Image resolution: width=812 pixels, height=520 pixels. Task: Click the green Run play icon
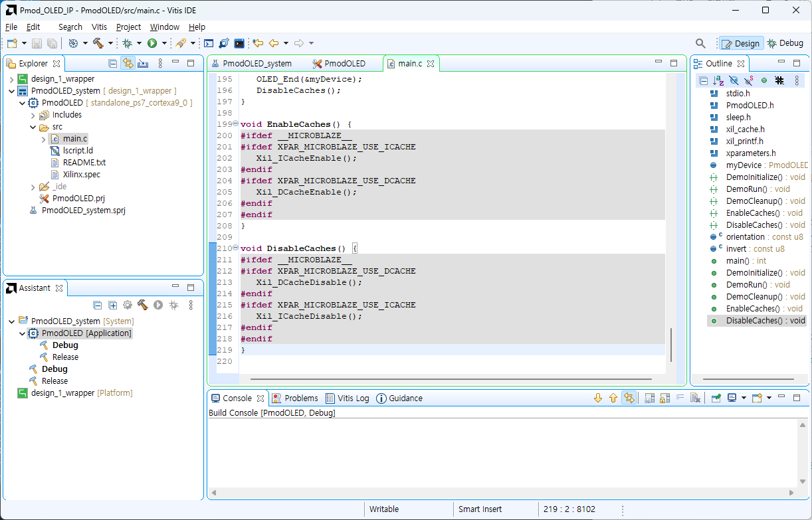(152, 43)
